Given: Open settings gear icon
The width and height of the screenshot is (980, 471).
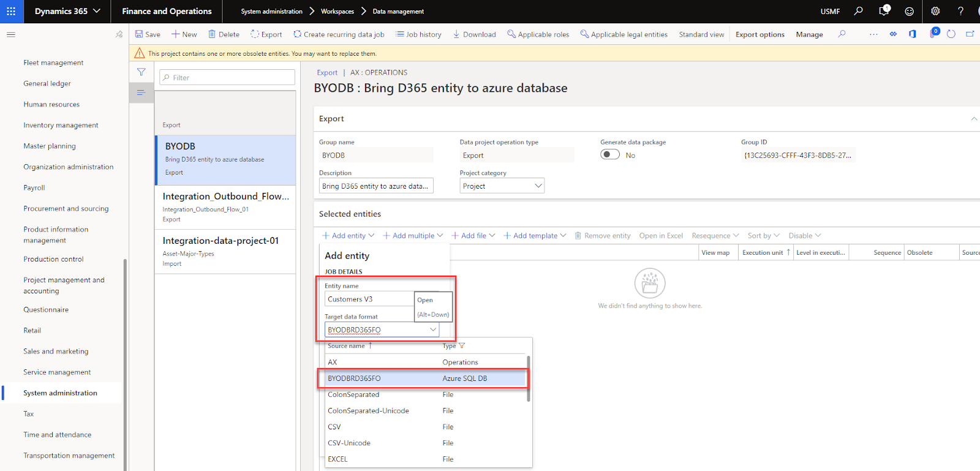Looking at the screenshot, I should [935, 11].
